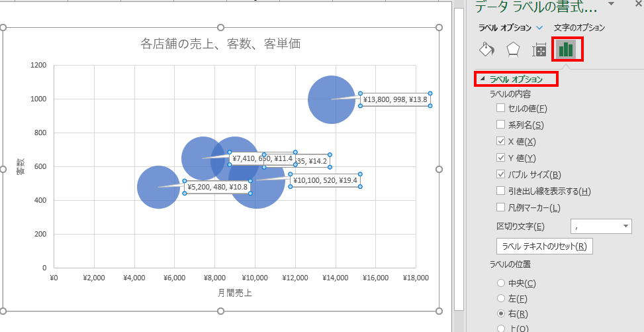Viewport: 644px width, 332px height.
Task: Enable セルの値 checkbox
Action: [x=500, y=108]
